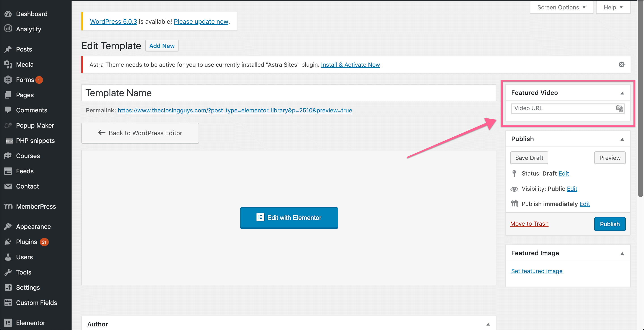The height and width of the screenshot is (330, 644).
Task: Click media icon inside Video URL field
Action: (619, 108)
